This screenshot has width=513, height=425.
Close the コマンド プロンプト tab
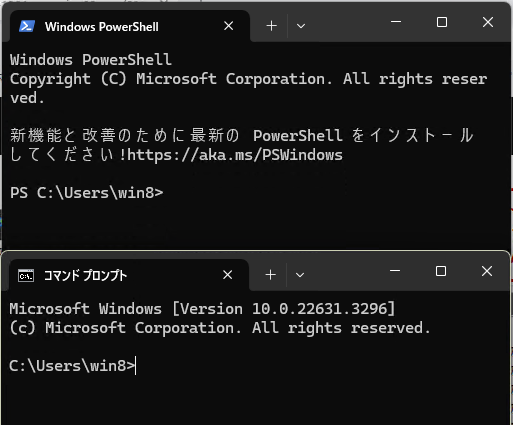click(x=228, y=275)
